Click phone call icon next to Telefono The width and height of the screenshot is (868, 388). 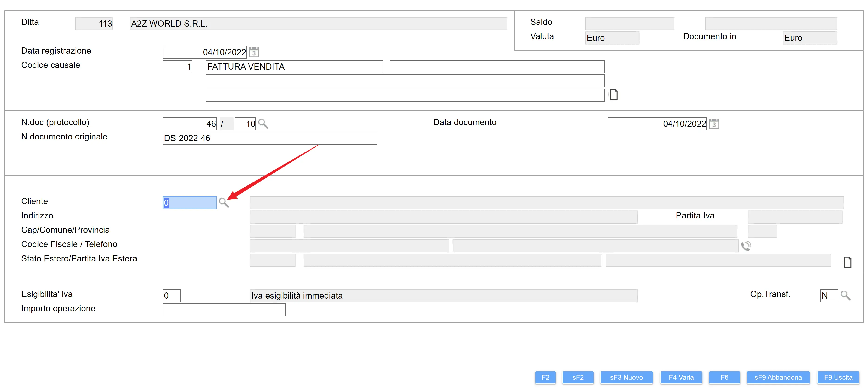(746, 246)
